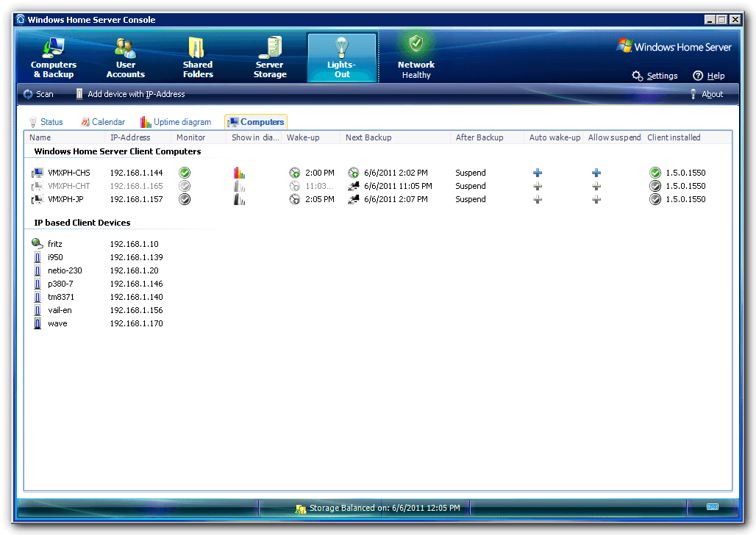The height and width of the screenshot is (535, 756).
Task: Select the wave device icon
Action: [x=37, y=323]
